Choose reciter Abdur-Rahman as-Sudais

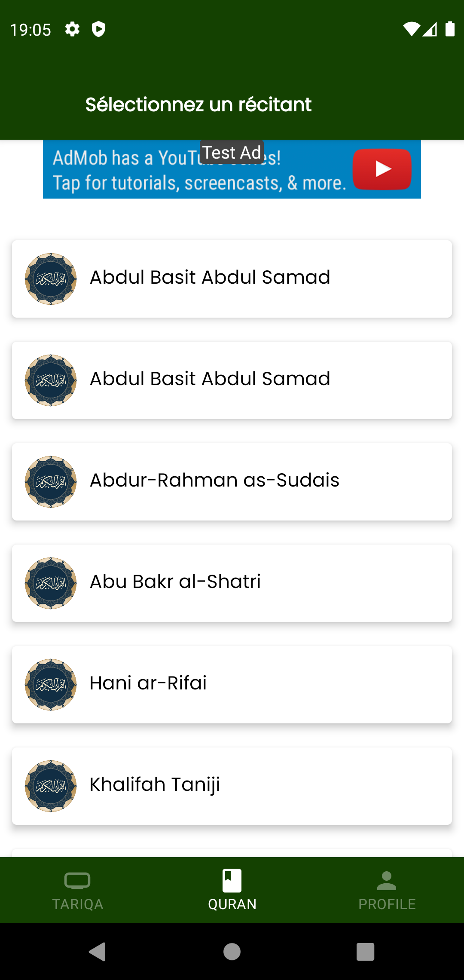pos(232,482)
